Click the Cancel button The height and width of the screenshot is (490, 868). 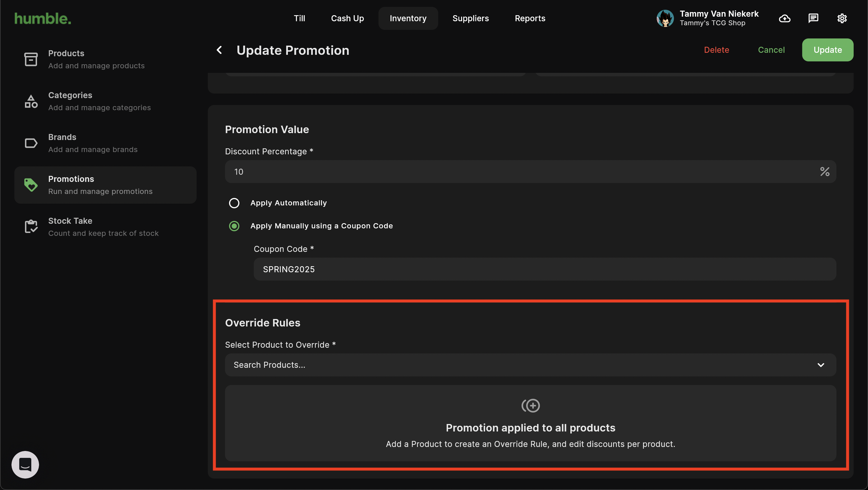tap(771, 50)
